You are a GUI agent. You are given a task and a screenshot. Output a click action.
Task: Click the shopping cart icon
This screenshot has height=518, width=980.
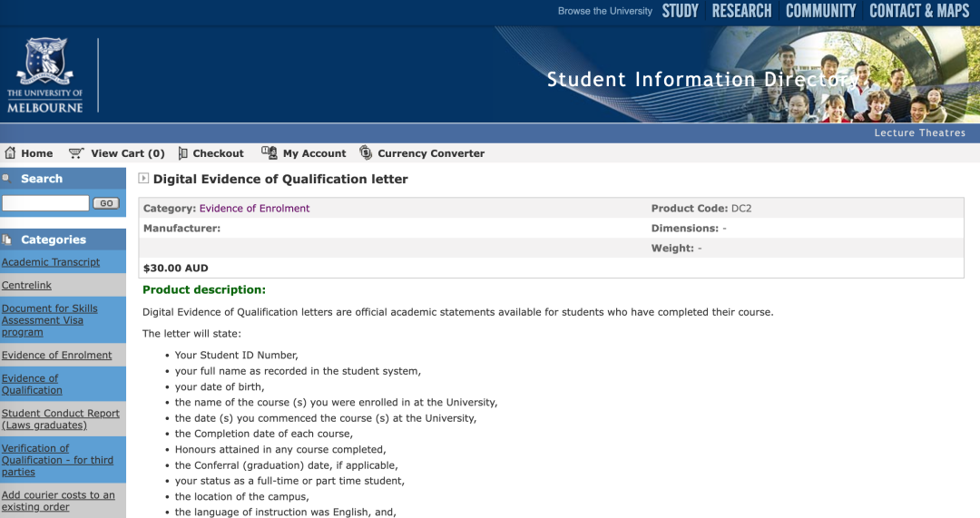76,153
